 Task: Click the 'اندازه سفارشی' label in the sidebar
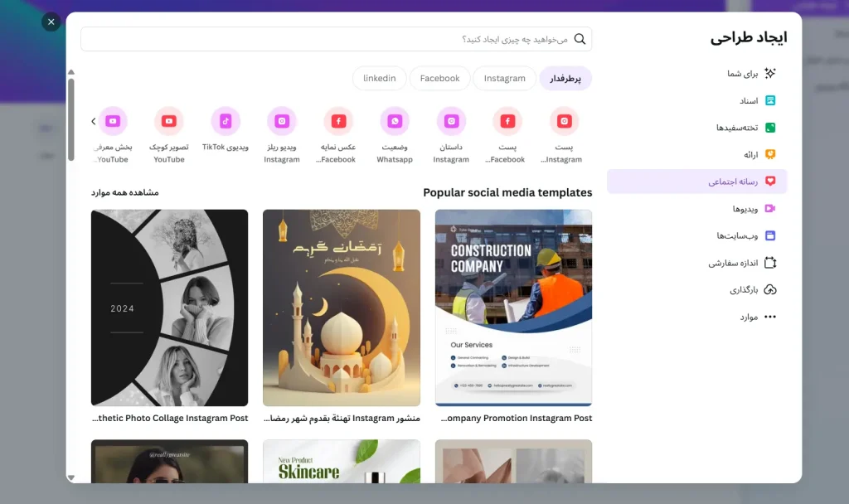[x=733, y=263]
